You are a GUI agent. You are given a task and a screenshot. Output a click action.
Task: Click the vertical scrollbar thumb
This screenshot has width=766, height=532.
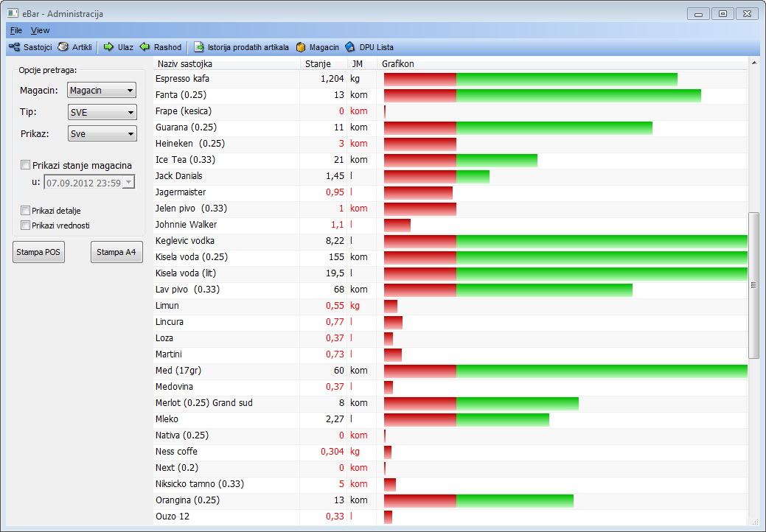[753, 284]
